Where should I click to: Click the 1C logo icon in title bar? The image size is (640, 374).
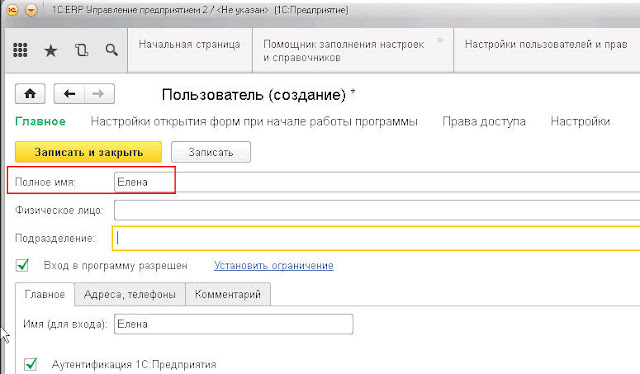pyautogui.click(x=12, y=10)
